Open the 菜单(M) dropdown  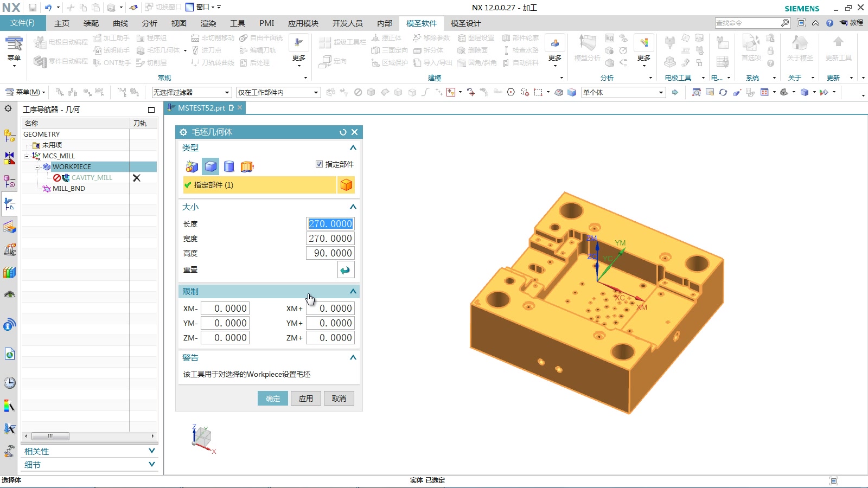coord(25,92)
